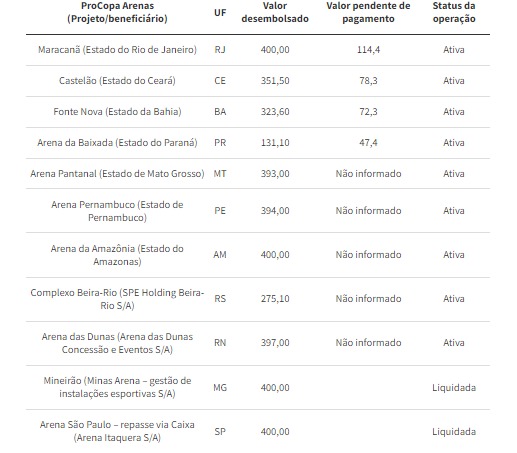Select the Arena das Dunas project cell
The width and height of the screenshot is (517, 453).
click(117, 343)
